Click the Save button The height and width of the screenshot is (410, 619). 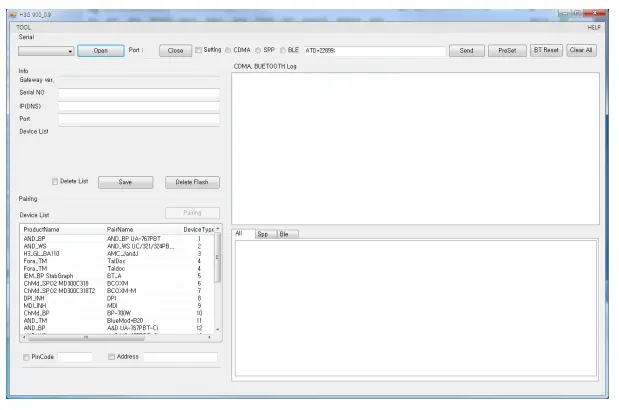click(126, 182)
